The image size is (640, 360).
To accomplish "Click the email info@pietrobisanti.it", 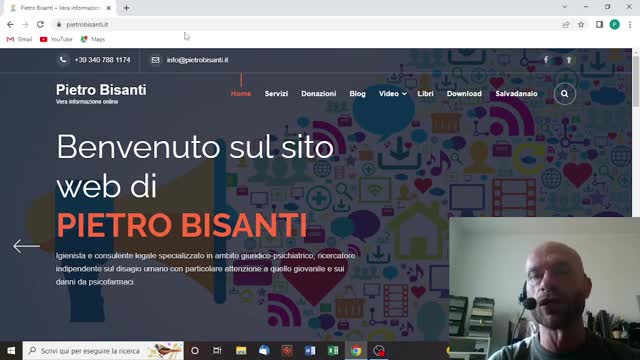I will pos(198,60).
